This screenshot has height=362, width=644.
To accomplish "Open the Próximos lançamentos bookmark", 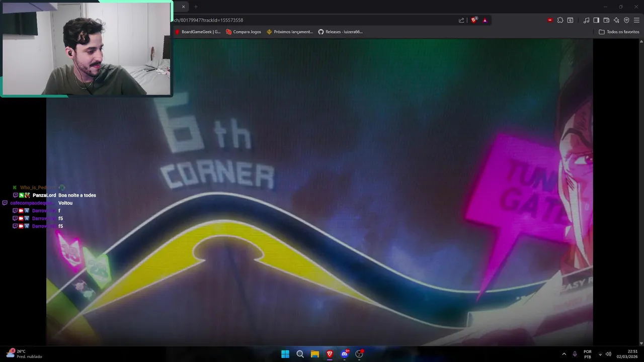I will [x=290, y=32].
